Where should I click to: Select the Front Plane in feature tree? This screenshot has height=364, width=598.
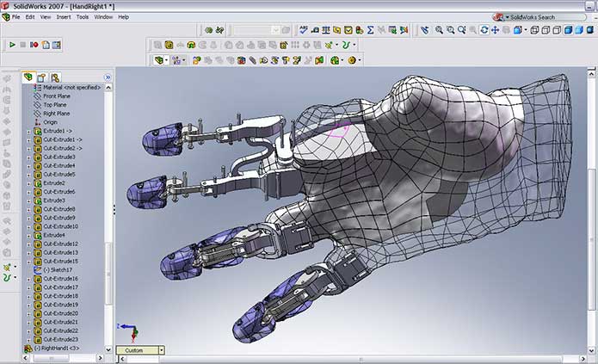pyautogui.click(x=57, y=96)
